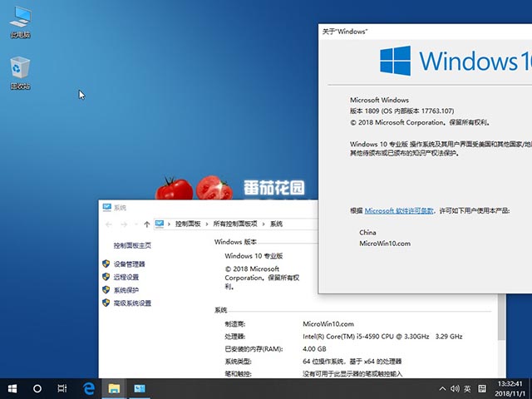Launch Microsoft Edge from the taskbar
Screen dimensions: 532x399
(89, 389)
